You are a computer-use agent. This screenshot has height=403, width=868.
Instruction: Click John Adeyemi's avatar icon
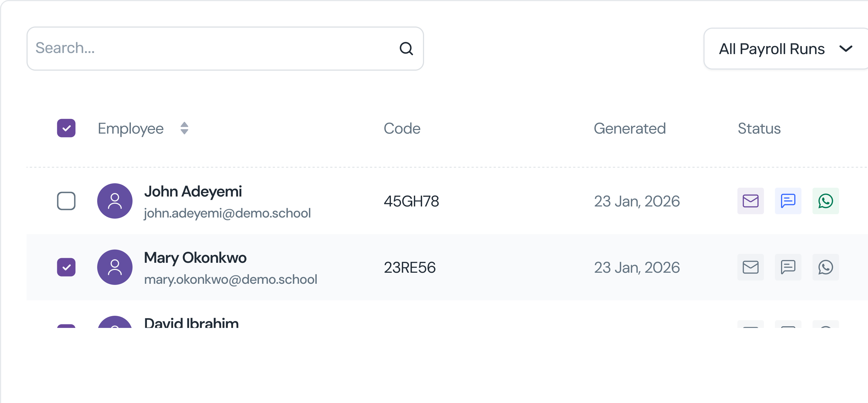click(115, 201)
